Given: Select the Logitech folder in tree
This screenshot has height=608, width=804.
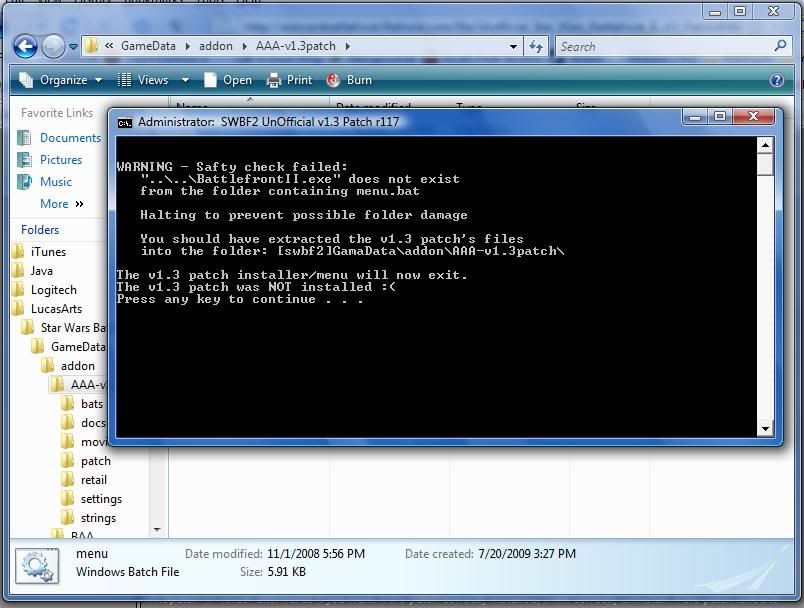Looking at the screenshot, I should [53, 290].
